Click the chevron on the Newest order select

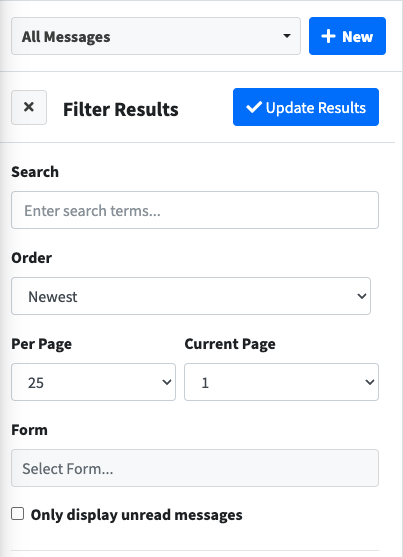pos(362,296)
